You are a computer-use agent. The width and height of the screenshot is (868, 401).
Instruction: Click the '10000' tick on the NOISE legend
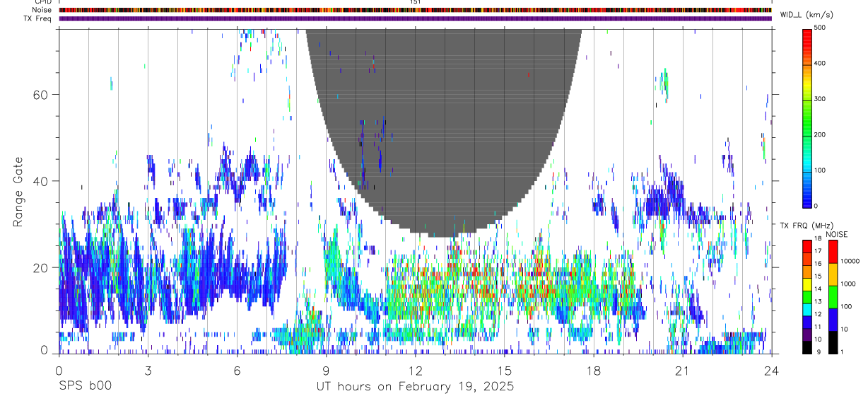coord(850,261)
